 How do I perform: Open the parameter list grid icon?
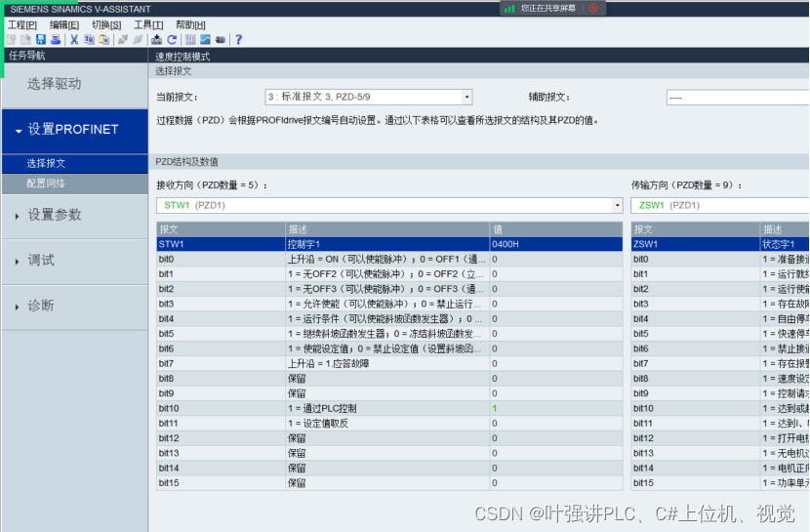(x=190, y=40)
